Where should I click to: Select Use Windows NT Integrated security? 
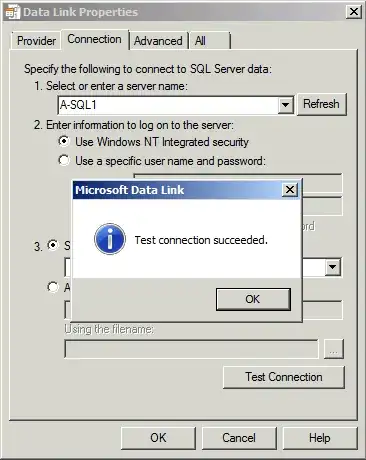tap(64, 141)
